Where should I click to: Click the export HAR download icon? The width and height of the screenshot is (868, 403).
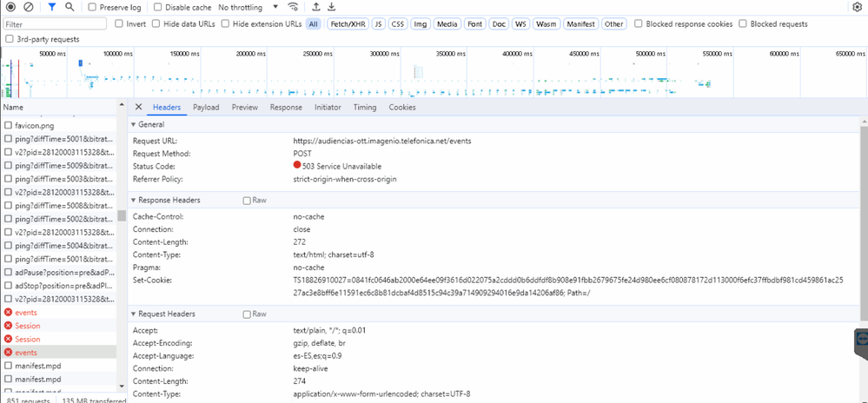coord(331,7)
